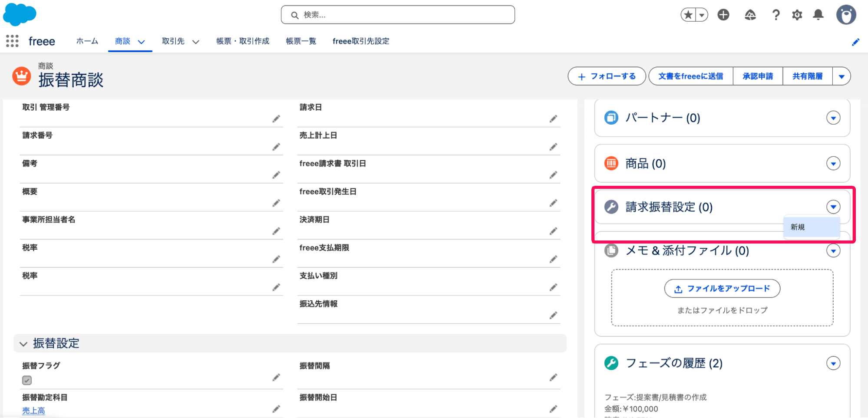This screenshot has height=418, width=868.
Task: Click the フェーズの履歴 icon
Action: click(611, 363)
